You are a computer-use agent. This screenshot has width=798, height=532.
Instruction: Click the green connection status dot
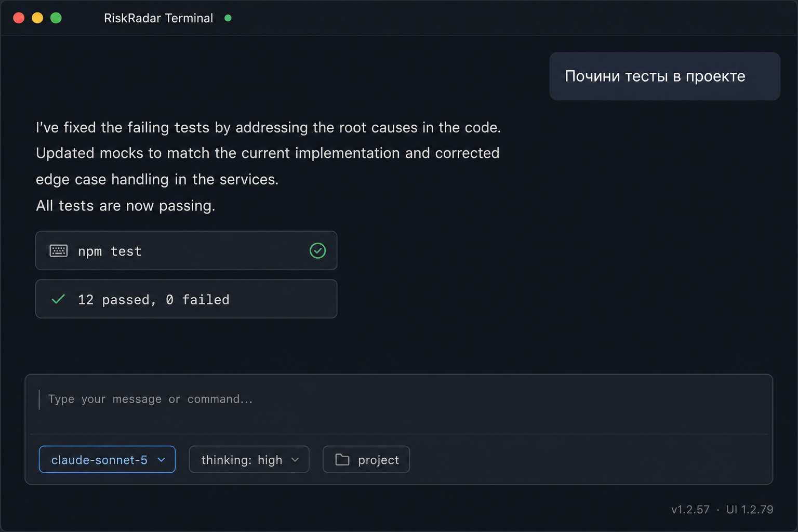pos(228,18)
